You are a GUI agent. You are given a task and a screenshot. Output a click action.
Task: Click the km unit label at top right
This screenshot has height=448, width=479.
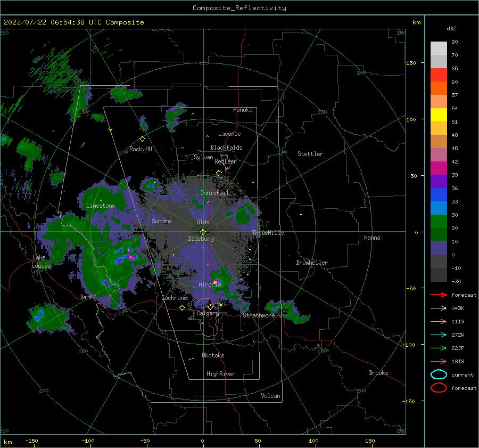click(417, 22)
